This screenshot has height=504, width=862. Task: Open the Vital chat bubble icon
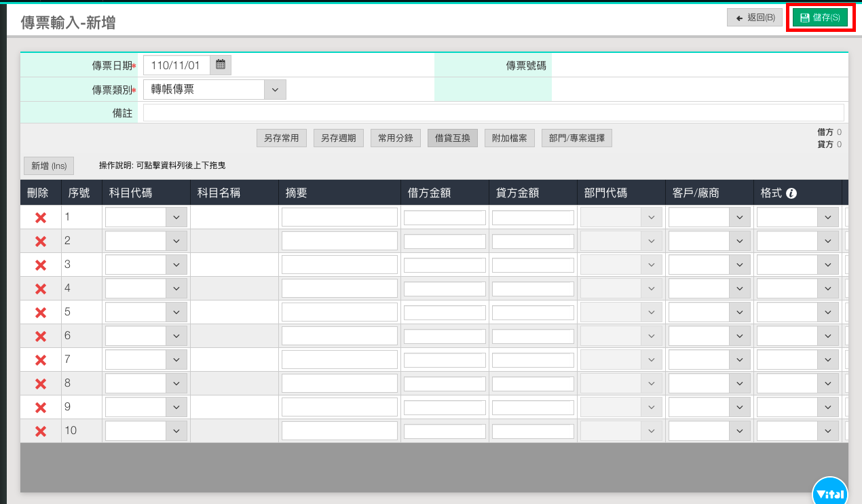(830, 492)
